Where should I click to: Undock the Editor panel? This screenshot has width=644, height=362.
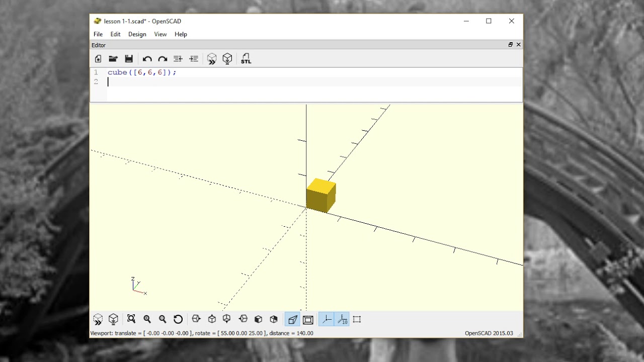pyautogui.click(x=511, y=45)
